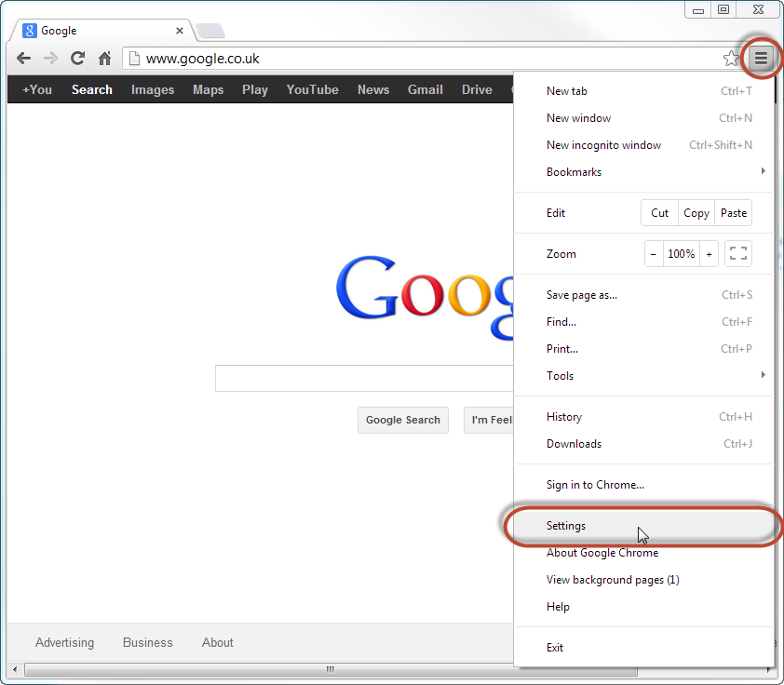This screenshot has width=784, height=685.
Task: Click the browser Back arrow
Action: [23, 59]
